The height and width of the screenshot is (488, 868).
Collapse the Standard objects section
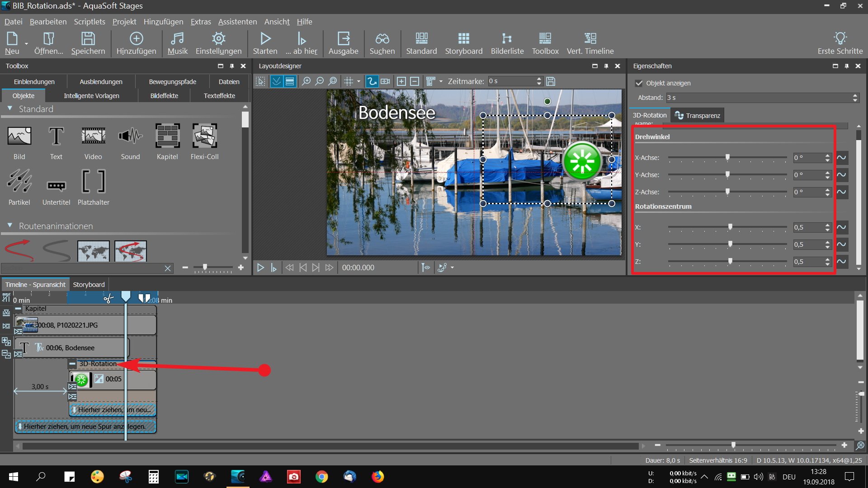coord(10,109)
